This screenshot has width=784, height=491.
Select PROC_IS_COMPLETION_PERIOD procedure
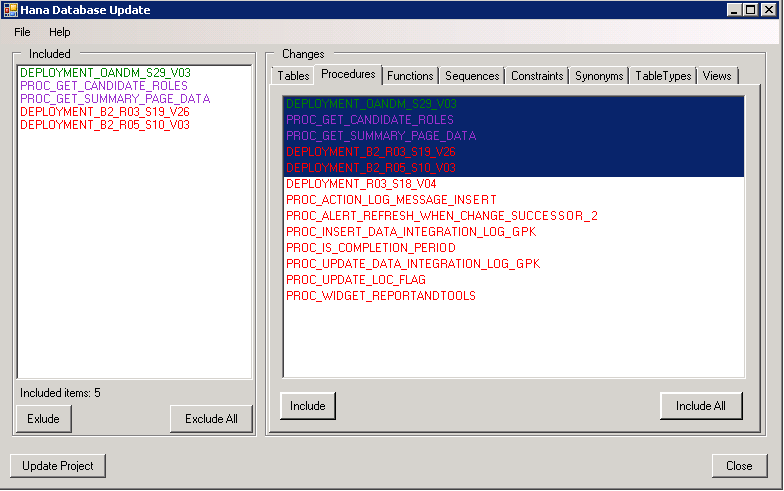pyautogui.click(x=514, y=248)
